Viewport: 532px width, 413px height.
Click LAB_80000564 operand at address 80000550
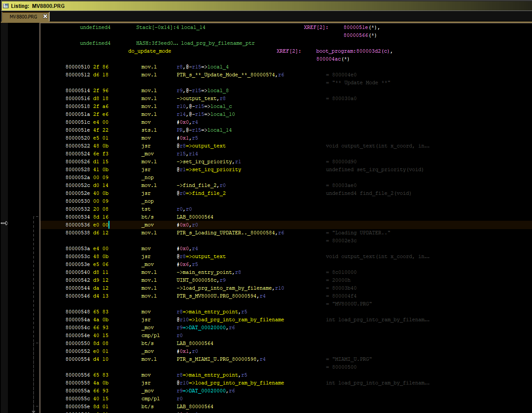(195, 343)
